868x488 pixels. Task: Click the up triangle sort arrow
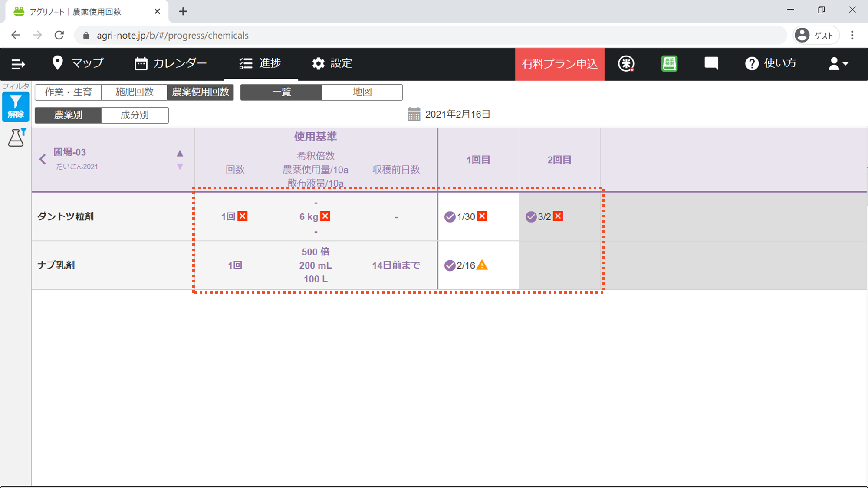coord(180,153)
